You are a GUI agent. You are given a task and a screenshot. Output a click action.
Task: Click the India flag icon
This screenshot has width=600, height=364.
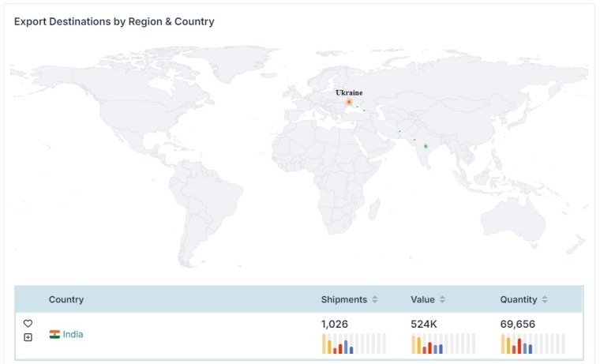point(54,335)
